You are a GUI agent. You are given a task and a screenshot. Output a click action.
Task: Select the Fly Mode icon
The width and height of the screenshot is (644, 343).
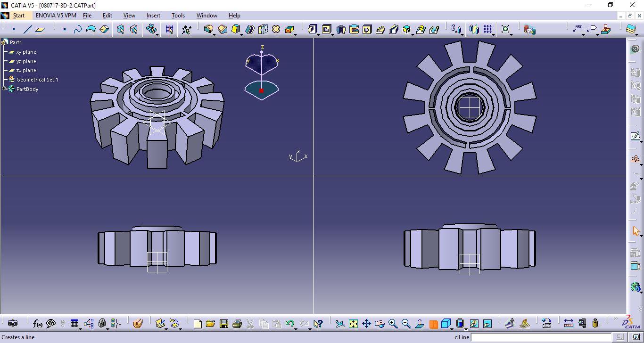[x=340, y=324]
